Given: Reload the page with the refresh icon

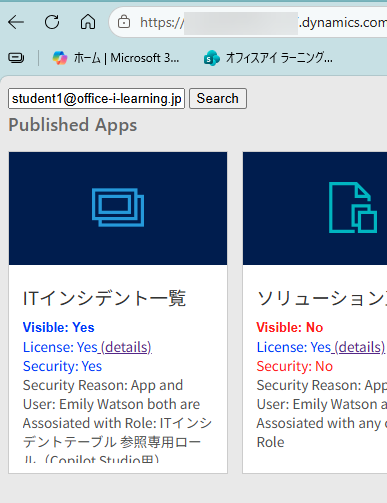Looking at the screenshot, I should pyautogui.click(x=52, y=22).
